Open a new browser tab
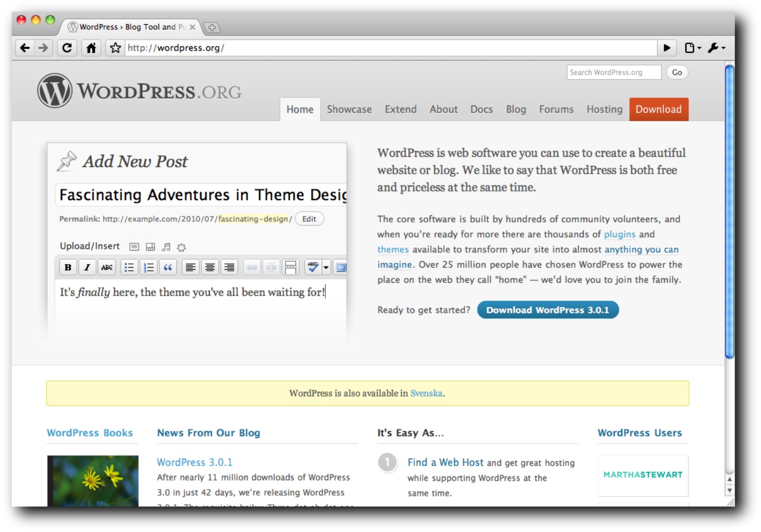Viewport: 761px width, 532px height. (x=212, y=27)
